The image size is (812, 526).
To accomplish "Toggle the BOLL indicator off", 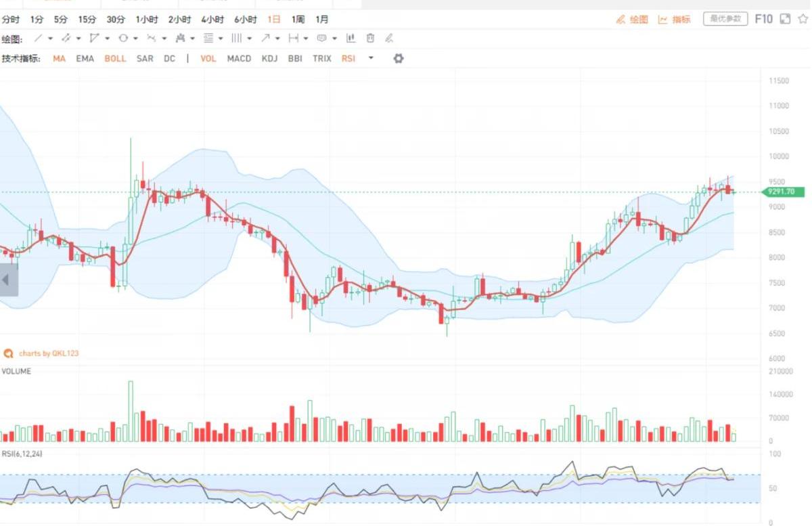I will coord(115,59).
